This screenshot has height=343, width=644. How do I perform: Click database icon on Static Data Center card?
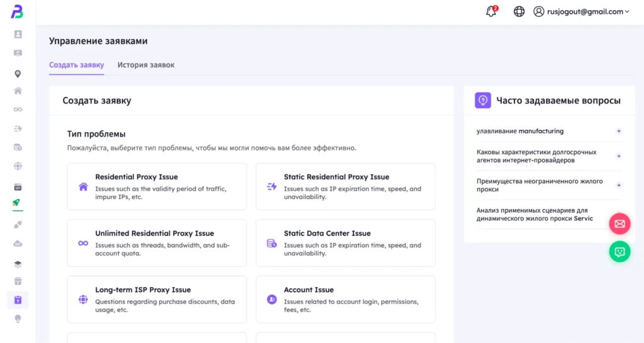[272, 243]
